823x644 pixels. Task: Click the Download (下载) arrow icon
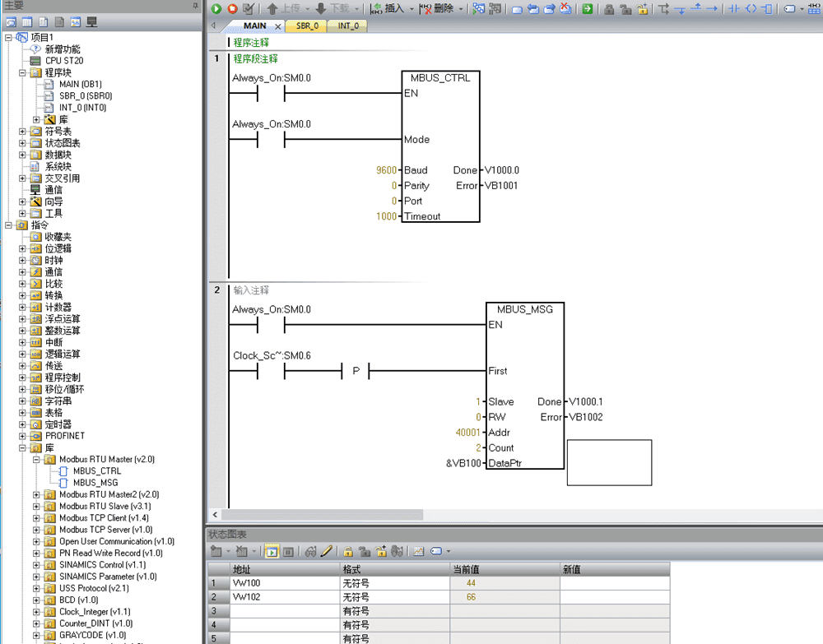(x=321, y=9)
